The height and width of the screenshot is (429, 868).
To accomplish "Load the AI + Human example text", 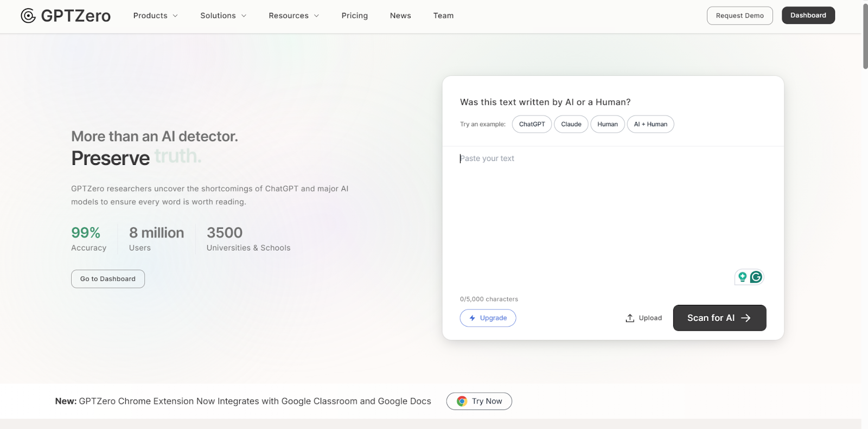I will [650, 124].
